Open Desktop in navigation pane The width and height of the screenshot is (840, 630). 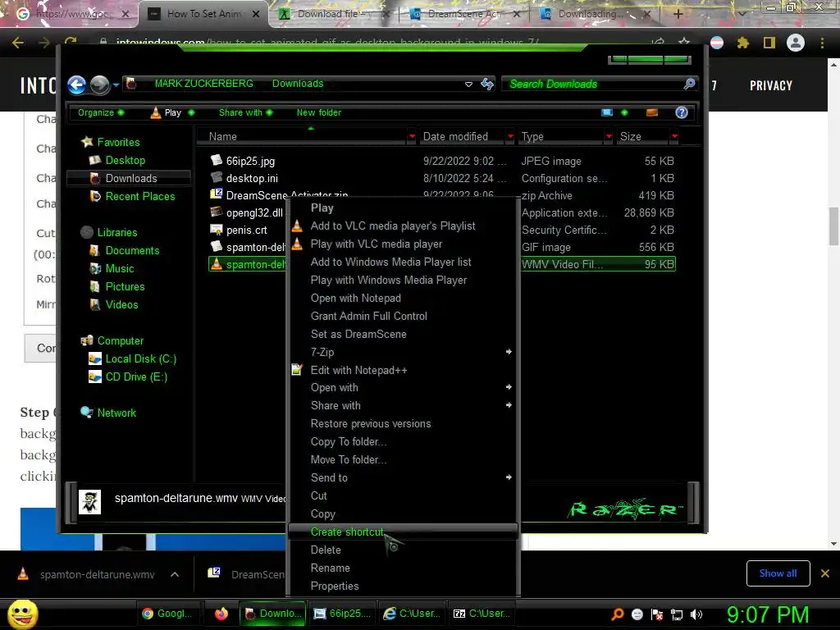tap(125, 160)
